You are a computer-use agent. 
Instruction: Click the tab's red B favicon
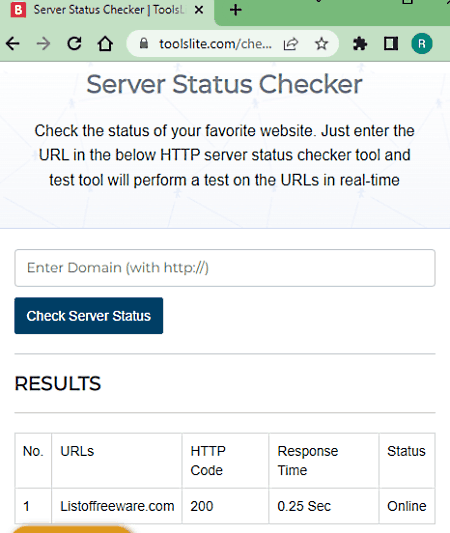tap(18, 10)
